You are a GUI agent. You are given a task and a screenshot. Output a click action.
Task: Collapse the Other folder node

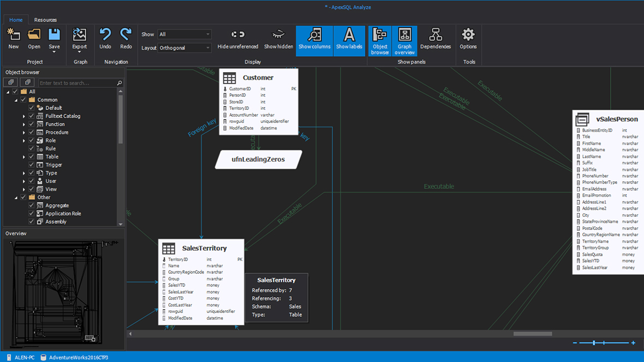coord(16,198)
